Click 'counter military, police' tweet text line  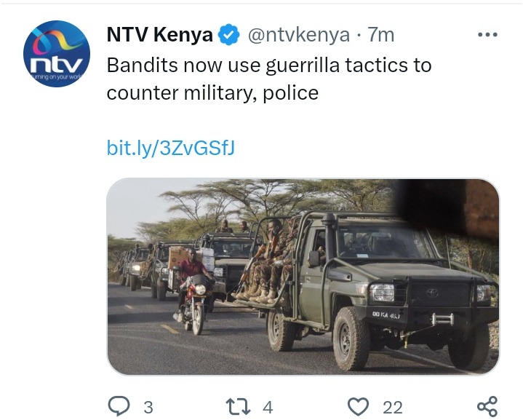click(x=212, y=93)
